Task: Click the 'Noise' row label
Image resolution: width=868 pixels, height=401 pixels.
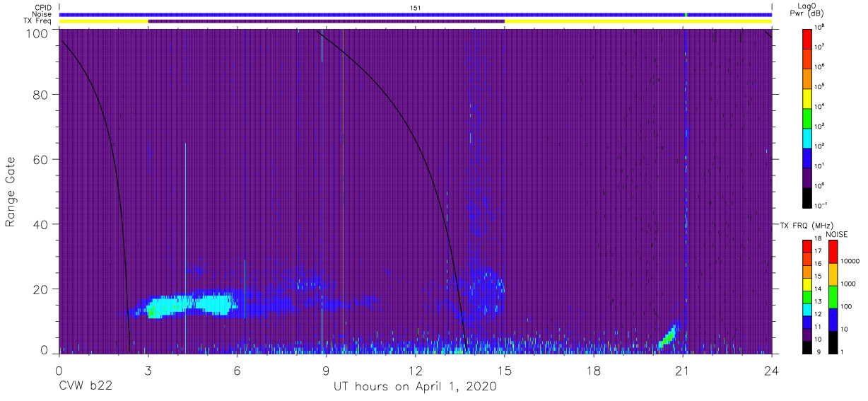Action: tap(43, 14)
